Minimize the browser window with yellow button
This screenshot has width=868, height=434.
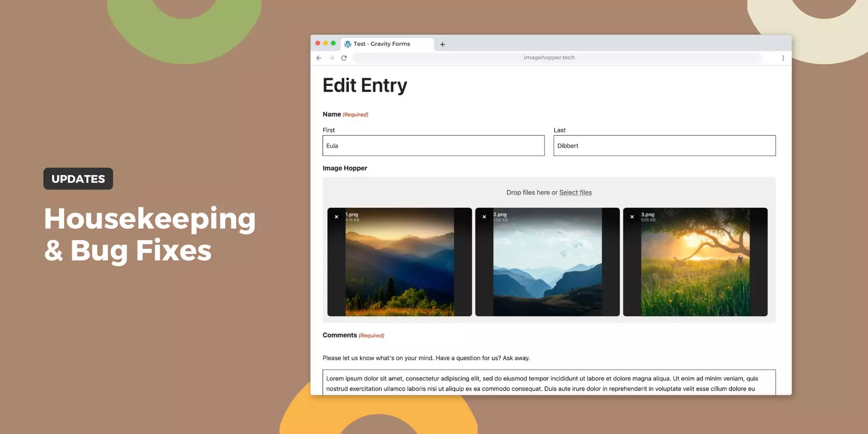pos(325,43)
